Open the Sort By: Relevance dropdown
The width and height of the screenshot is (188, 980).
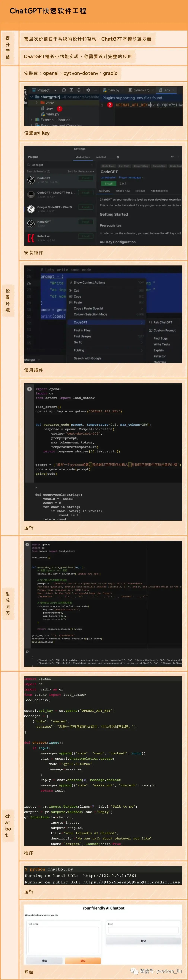(81, 172)
